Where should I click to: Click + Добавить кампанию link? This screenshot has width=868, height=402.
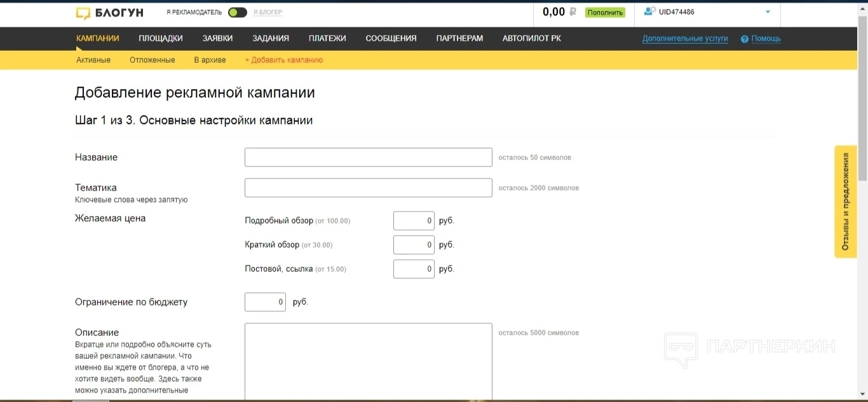(284, 60)
